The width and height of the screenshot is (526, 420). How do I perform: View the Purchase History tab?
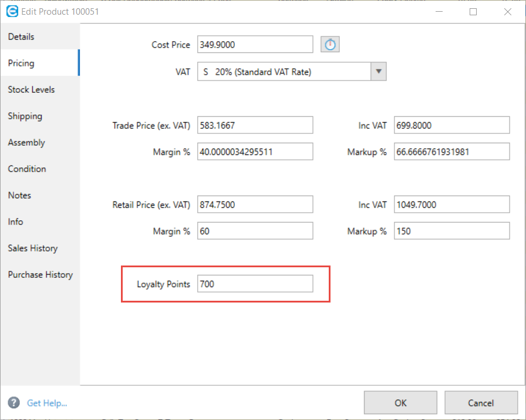click(x=41, y=275)
